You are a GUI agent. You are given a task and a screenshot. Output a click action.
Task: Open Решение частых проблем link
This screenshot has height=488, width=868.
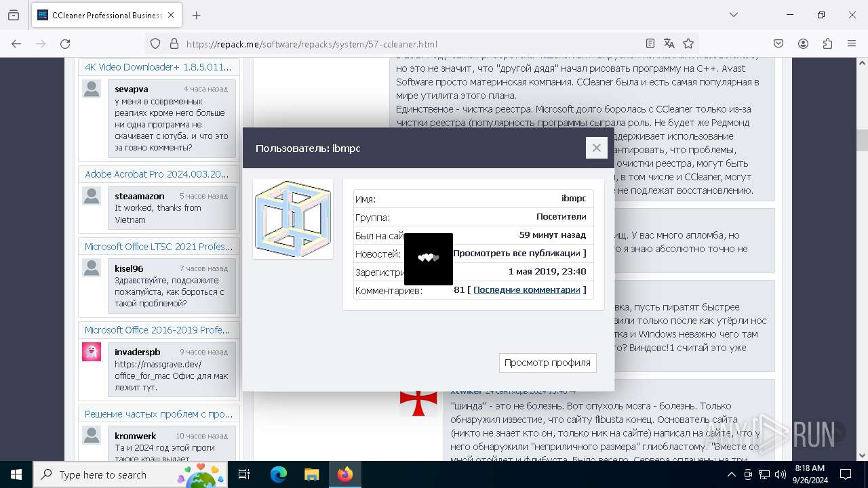point(159,413)
